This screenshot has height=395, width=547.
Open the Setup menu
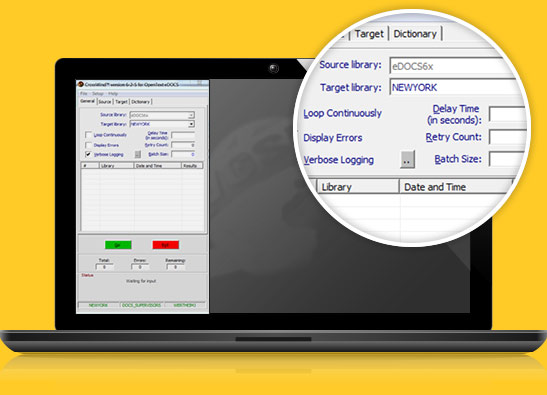(98, 94)
